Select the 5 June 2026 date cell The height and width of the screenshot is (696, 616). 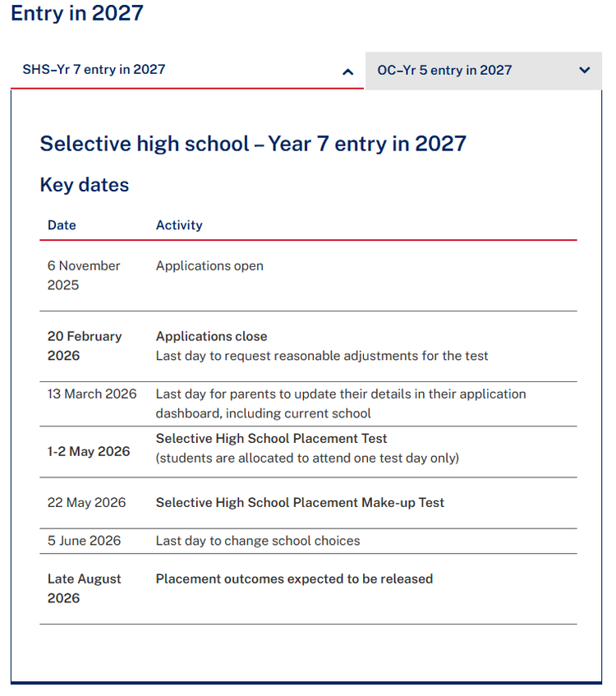click(x=84, y=541)
